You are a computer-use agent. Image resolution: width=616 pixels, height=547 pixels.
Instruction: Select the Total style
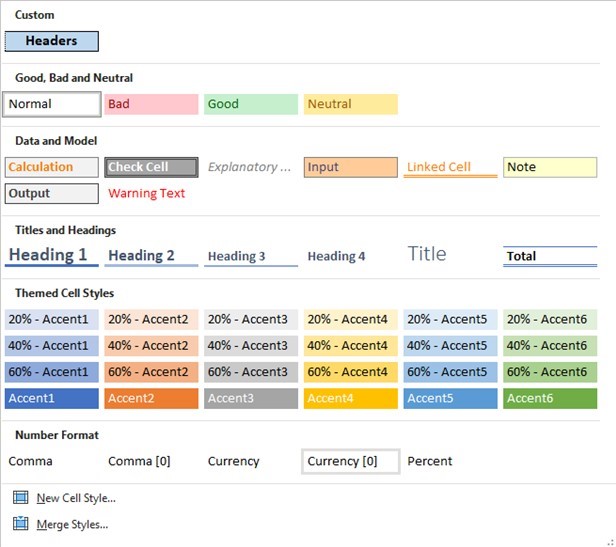(x=549, y=256)
